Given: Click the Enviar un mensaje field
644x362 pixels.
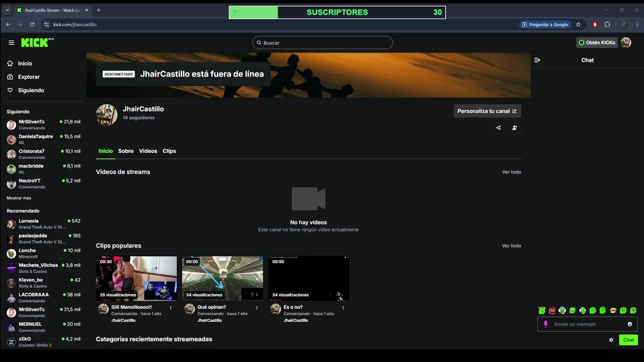Looking at the screenshot, I should (x=588, y=324).
